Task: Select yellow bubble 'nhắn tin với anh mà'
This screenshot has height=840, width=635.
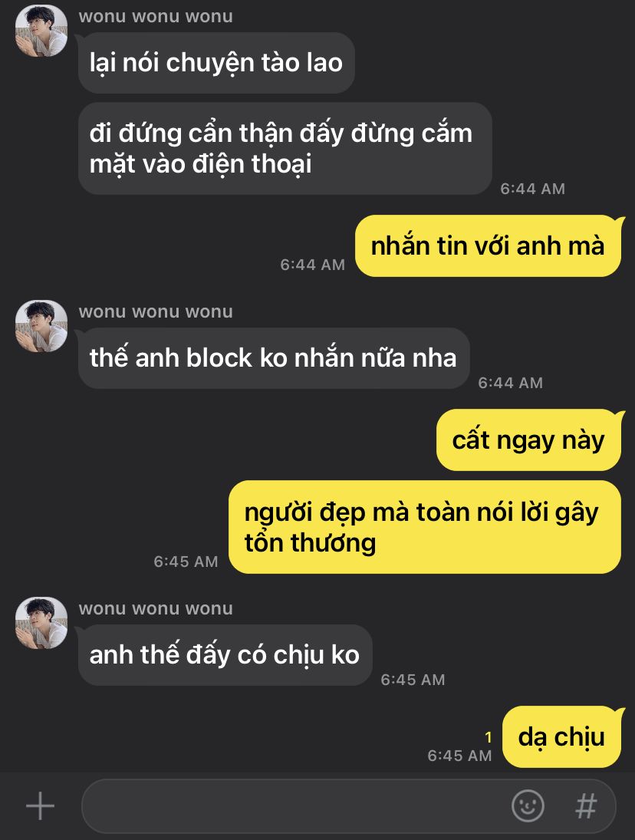Action: (488, 246)
